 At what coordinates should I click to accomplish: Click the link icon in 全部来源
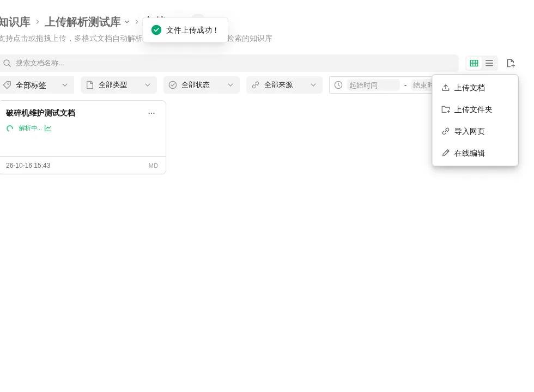[x=256, y=85]
